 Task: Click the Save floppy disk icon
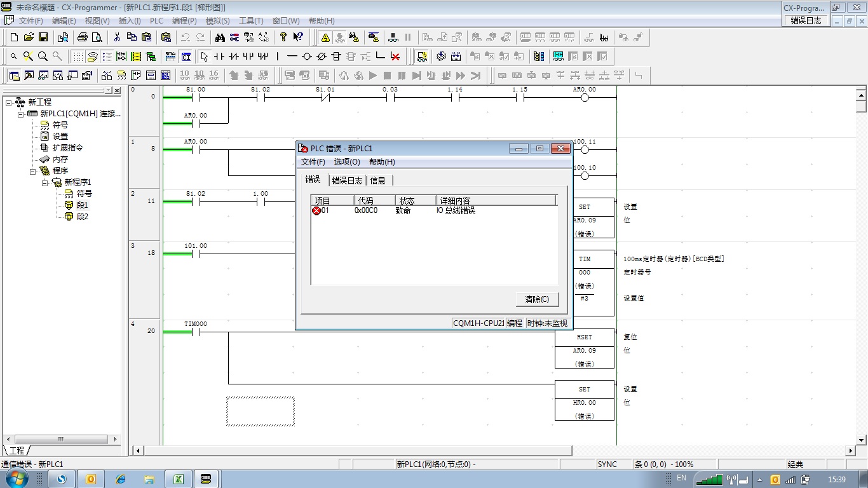pos(43,37)
